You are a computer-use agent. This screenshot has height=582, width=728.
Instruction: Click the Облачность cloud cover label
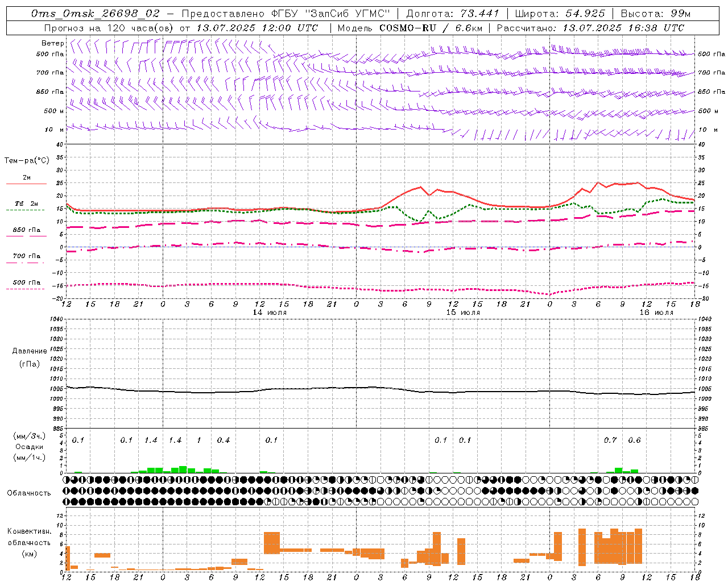(x=29, y=493)
